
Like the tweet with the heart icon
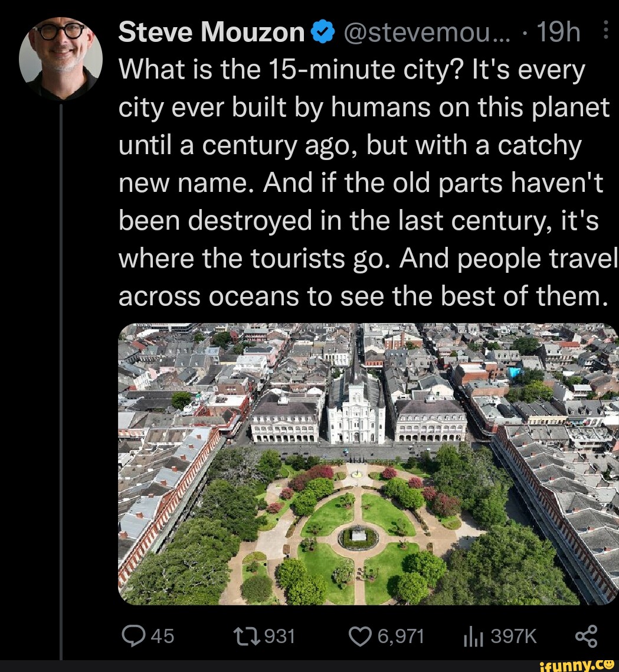point(359,635)
